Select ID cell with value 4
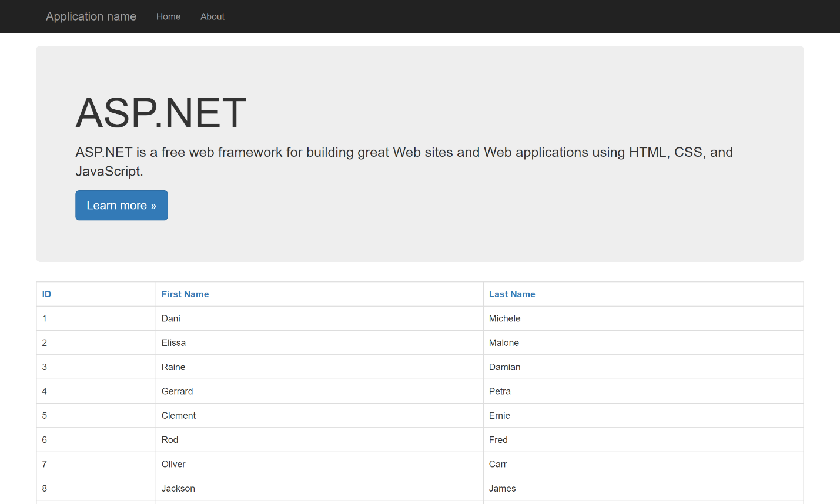Viewport: 840px width, 504px height. coord(96,391)
